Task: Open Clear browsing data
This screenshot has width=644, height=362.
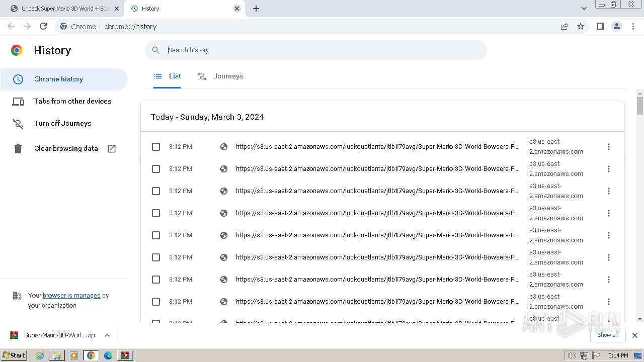Action: [63, 148]
